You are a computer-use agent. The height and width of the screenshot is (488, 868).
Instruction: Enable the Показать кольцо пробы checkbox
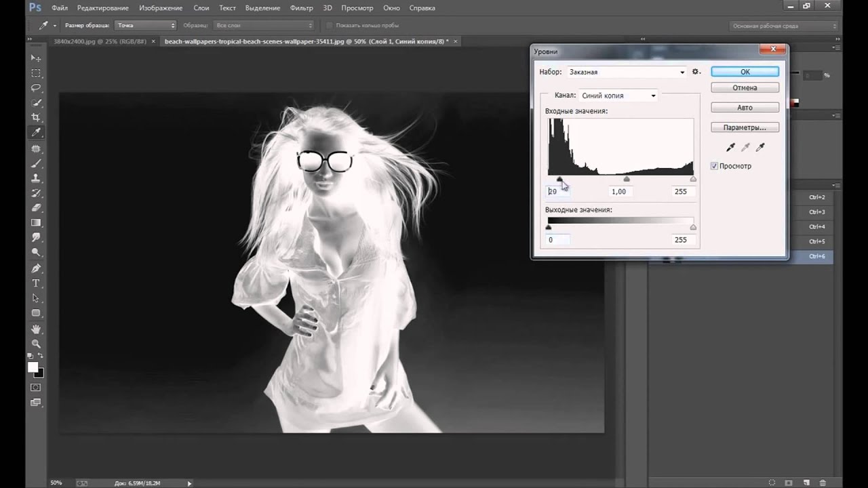330,26
